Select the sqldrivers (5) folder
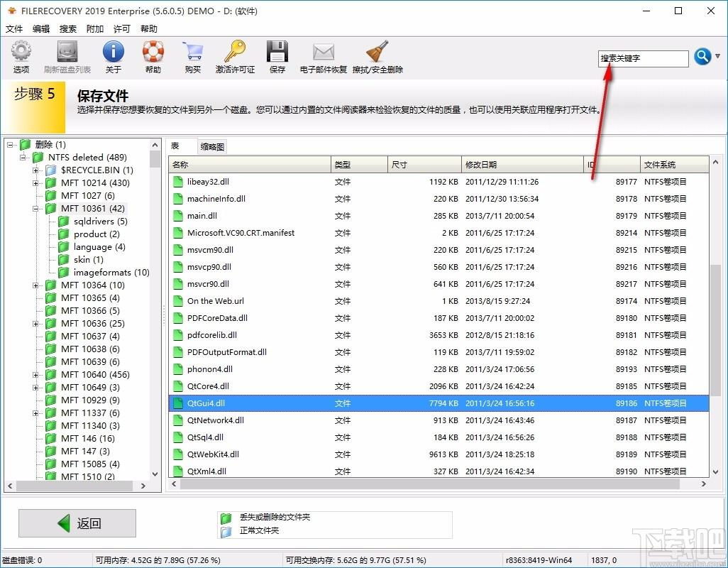 tap(100, 221)
